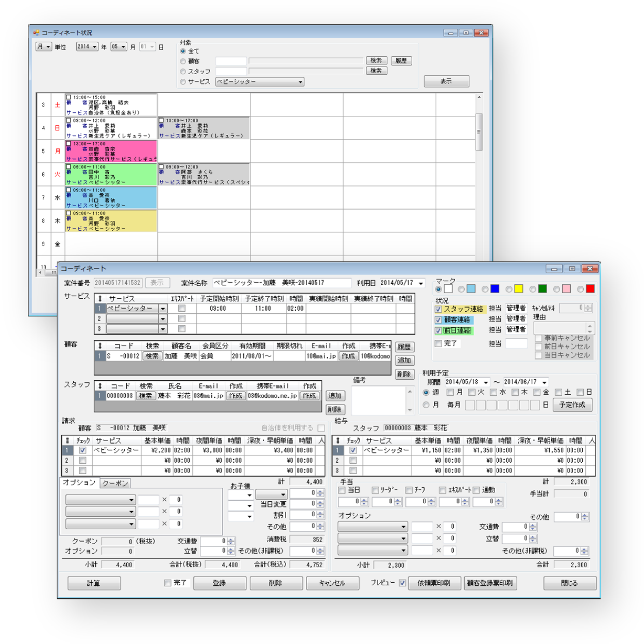Select the 顧客 target radio button
The height and width of the screenshot is (644, 644).
[183, 61]
